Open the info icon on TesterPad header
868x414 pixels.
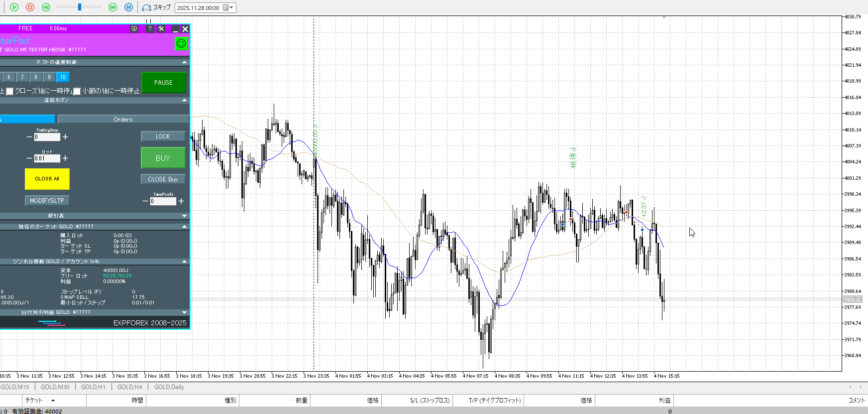pos(134,29)
